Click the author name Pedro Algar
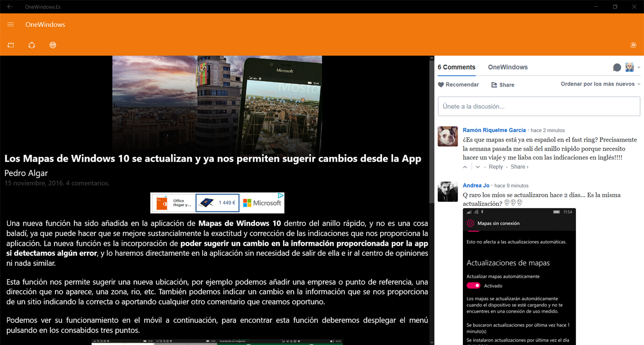The width and height of the screenshot is (644, 345). 26,173
